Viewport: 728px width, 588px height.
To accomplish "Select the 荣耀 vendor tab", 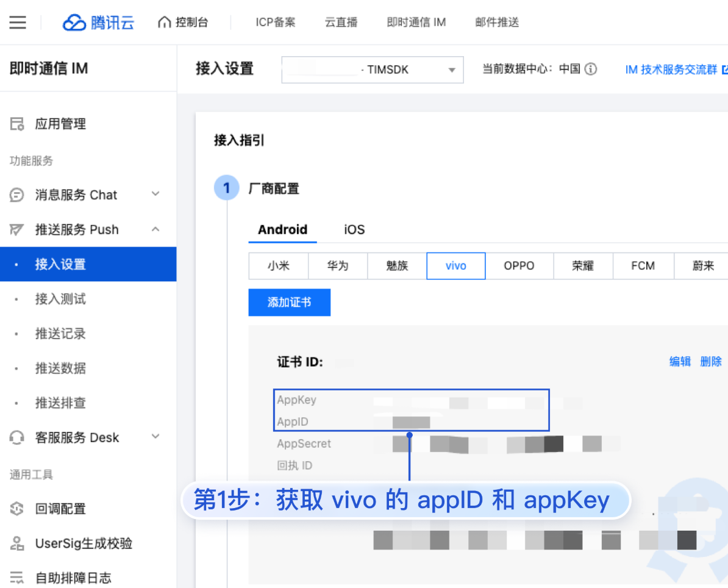I will pos(583,266).
